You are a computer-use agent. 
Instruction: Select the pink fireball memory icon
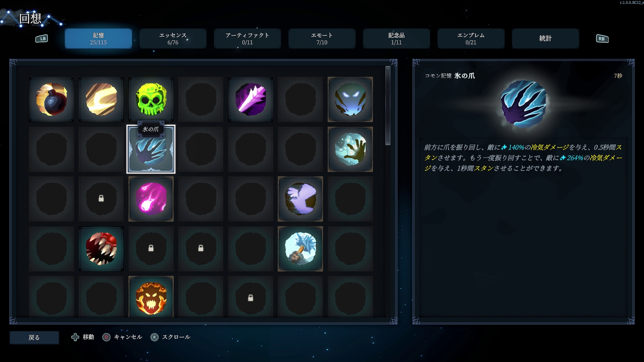[151, 199]
